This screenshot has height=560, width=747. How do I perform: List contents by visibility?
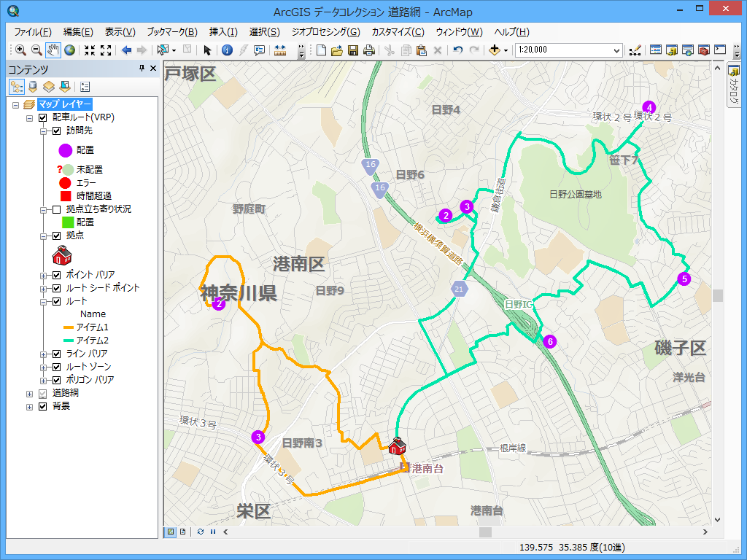click(49, 87)
